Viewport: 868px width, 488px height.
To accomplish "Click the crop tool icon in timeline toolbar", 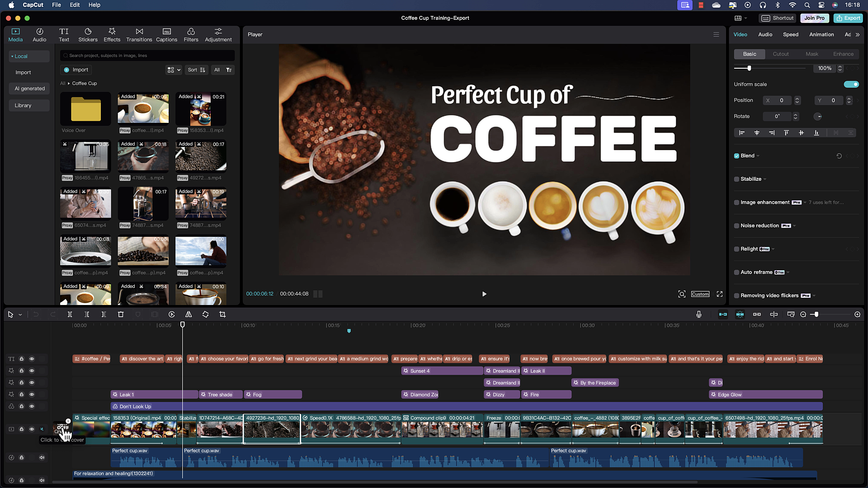I will pos(222,314).
